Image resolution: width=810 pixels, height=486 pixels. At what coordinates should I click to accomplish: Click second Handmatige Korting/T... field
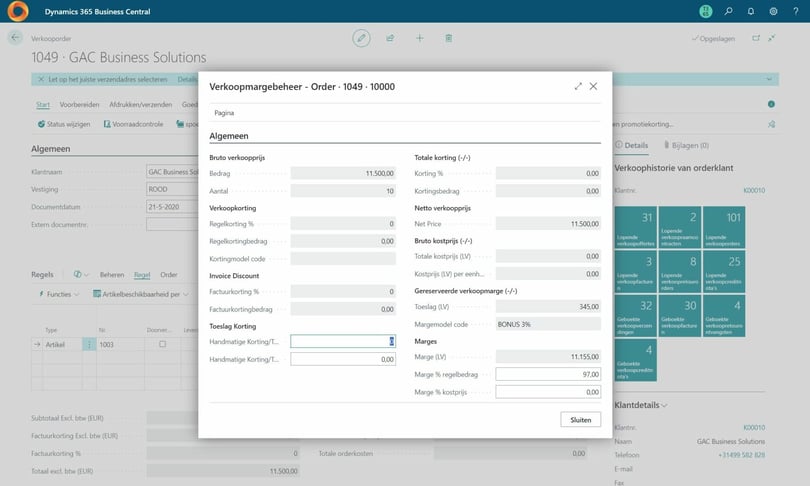tap(343, 359)
